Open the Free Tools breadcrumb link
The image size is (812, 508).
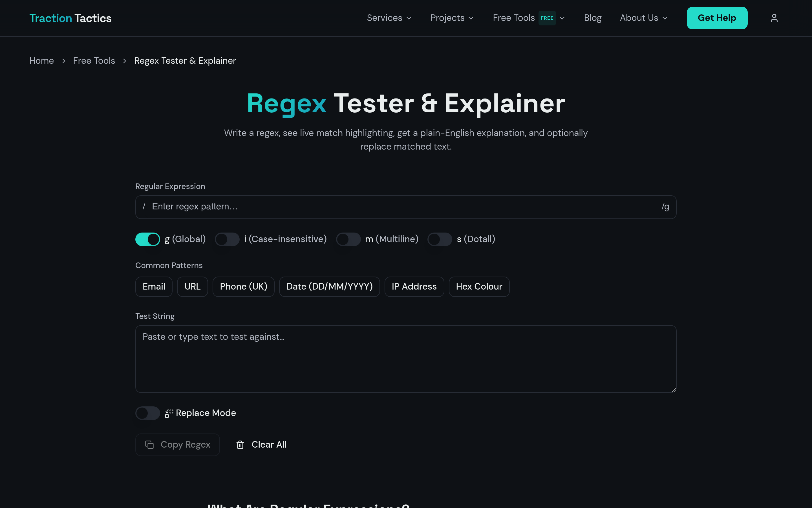pyautogui.click(x=94, y=61)
